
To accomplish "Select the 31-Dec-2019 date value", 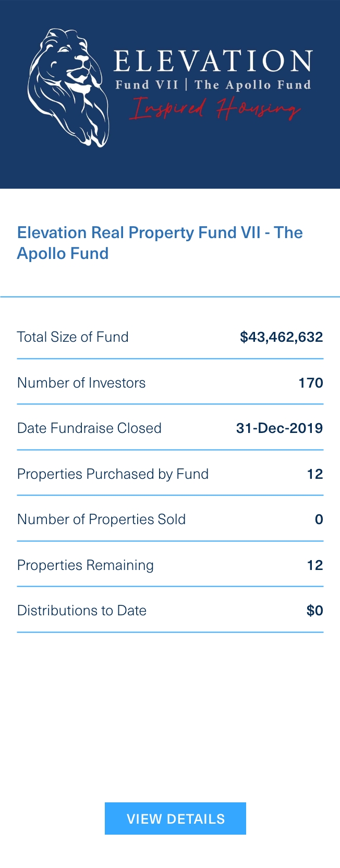I will click(x=280, y=428).
